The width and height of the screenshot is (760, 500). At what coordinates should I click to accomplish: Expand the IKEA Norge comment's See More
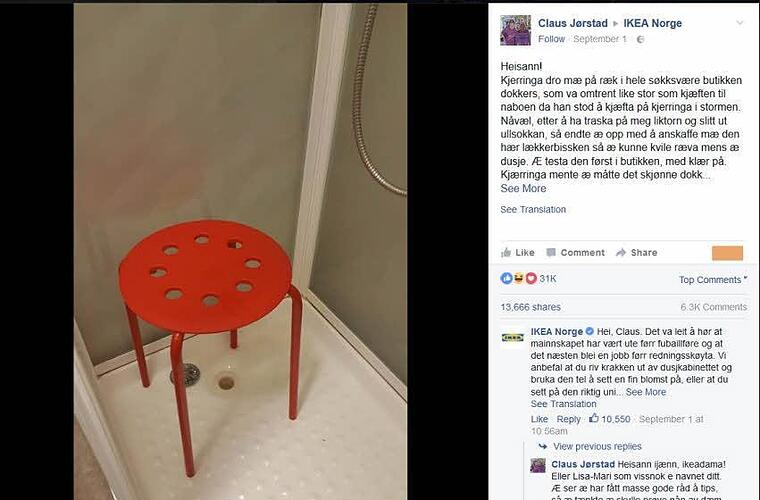coord(646,392)
